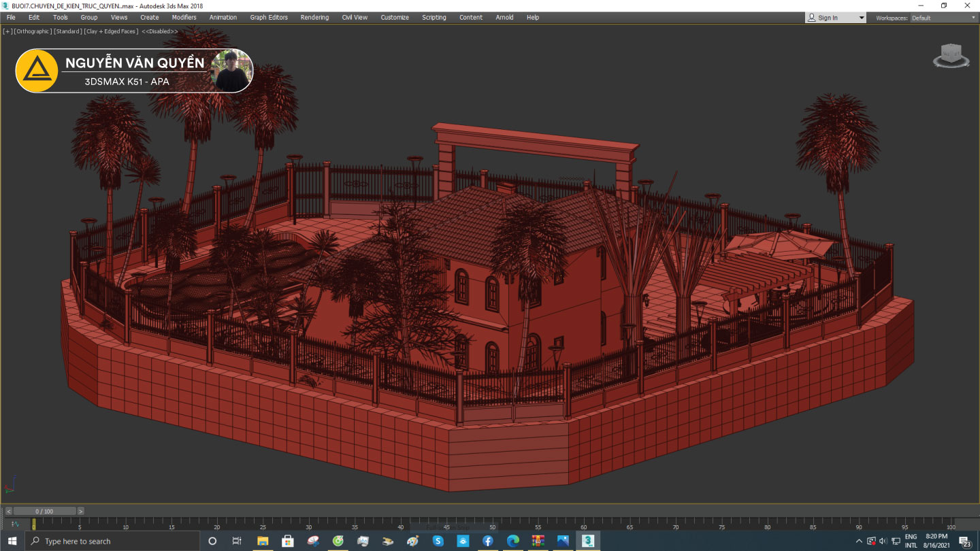
Task: Open File Explorer from the taskbar
Action: tap(262, 541)
